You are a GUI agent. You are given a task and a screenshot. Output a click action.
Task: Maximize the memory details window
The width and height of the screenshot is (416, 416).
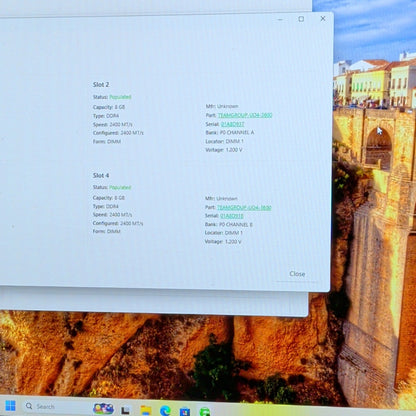click(x=301, y=19)
